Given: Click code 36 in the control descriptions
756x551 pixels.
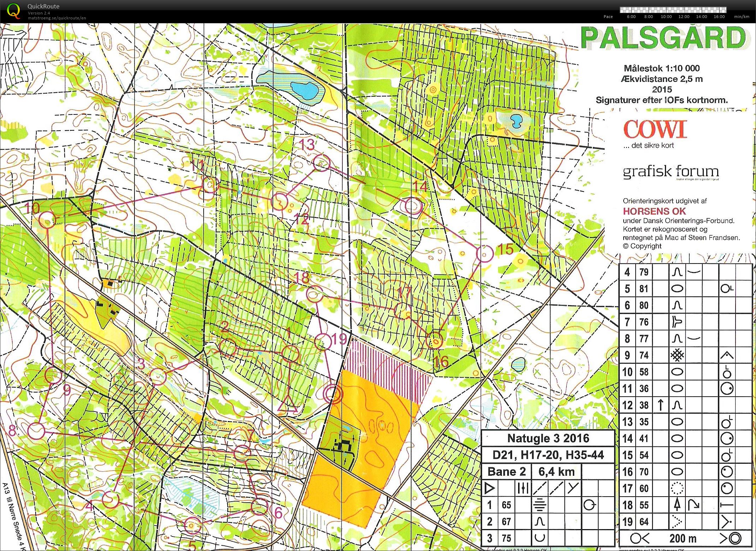Looking at the screenshot, I should 644,389.
